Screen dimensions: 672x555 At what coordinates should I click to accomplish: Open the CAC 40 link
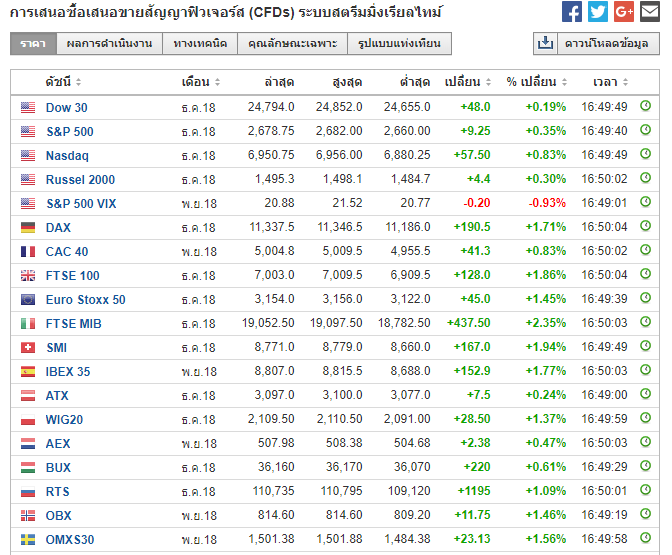pyautogui.click(x=67, y=252)
